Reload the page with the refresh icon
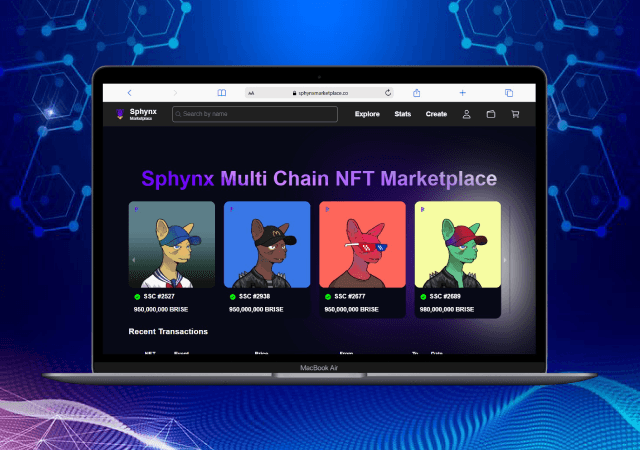Image resolution: width=640 pixels, height=450 pixels. (388, 93)
